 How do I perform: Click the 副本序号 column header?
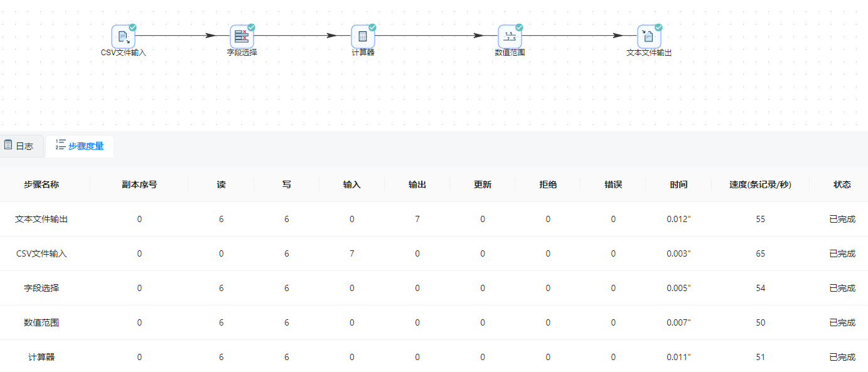139,184
